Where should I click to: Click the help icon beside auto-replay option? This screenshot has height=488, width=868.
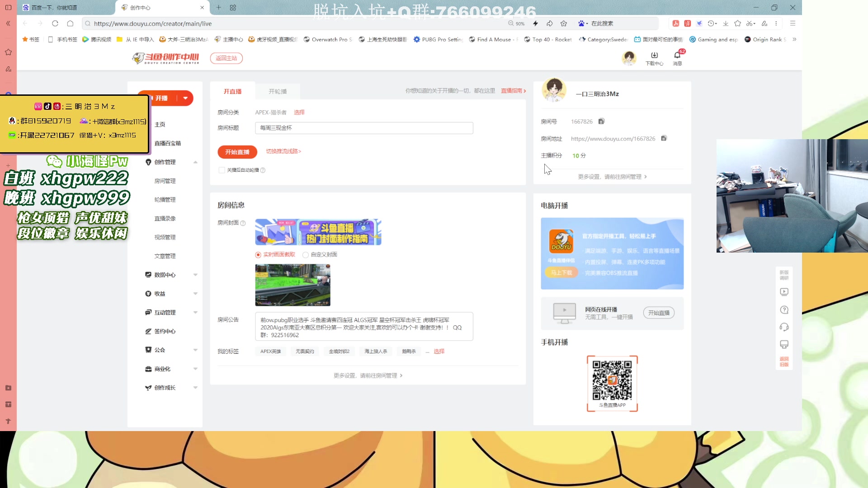(x=263, y=170)
